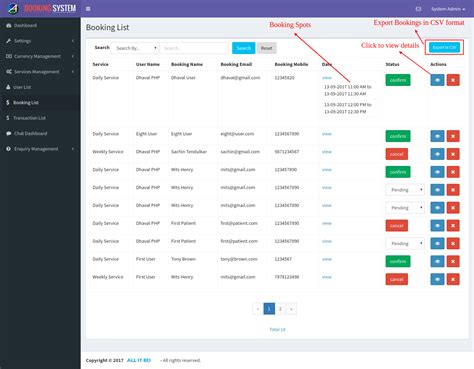
Task: Click the Total 14 text
Action: [277, 329]
